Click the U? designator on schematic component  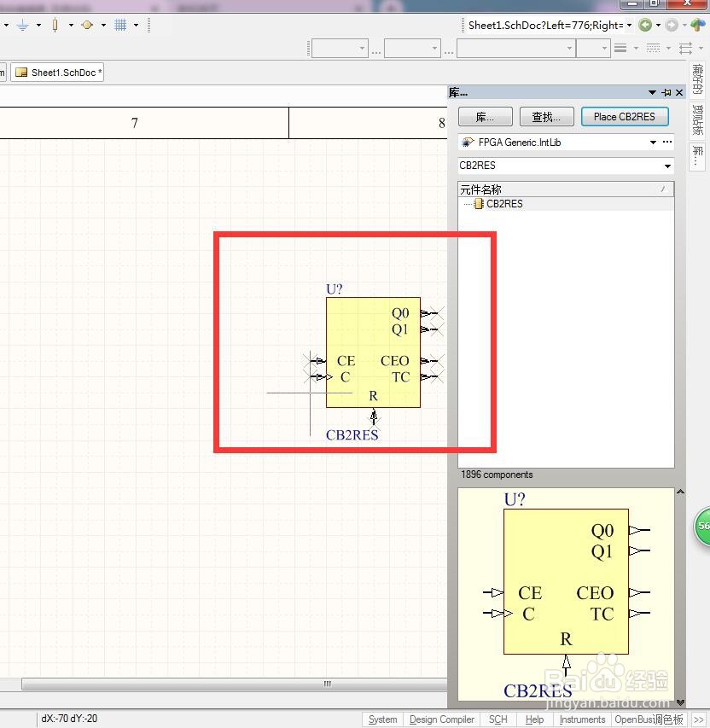pyautogui.click(x=335, y=289)
